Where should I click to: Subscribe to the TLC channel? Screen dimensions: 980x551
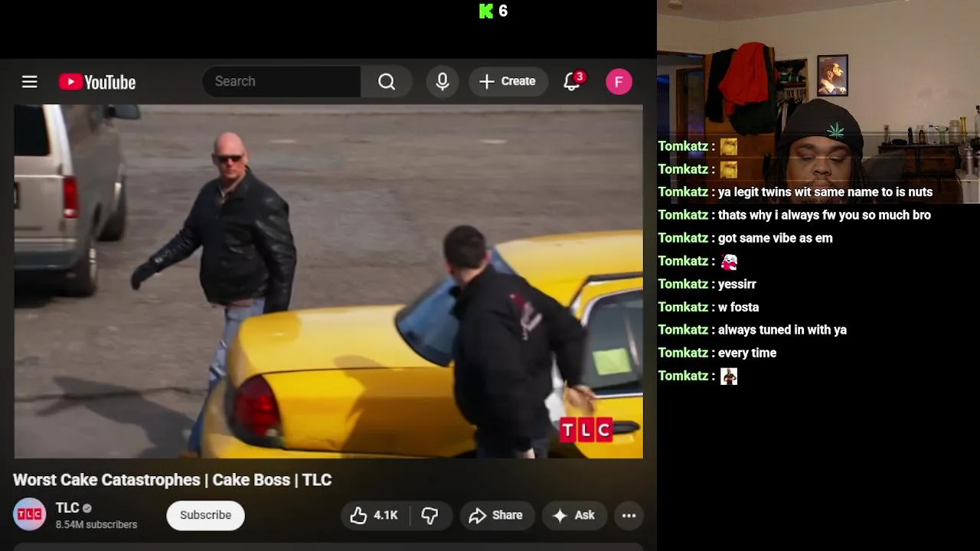tap(205, 515)
